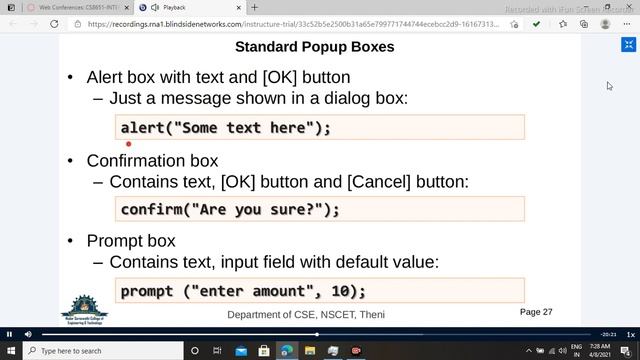Click the Confirmation box bullet text
640x360 pixels.
[152, 161]
